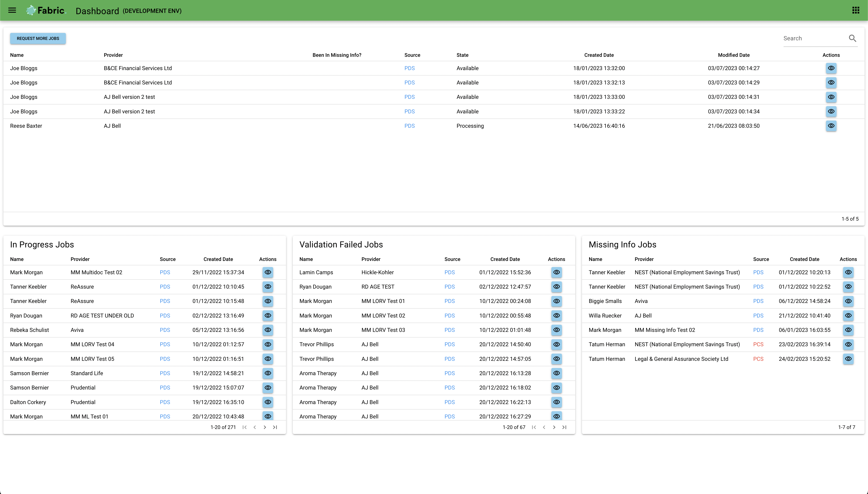Jump to last page of In Progress Jobs
This screenshot has width=868, height=494.
click(275, 427)
